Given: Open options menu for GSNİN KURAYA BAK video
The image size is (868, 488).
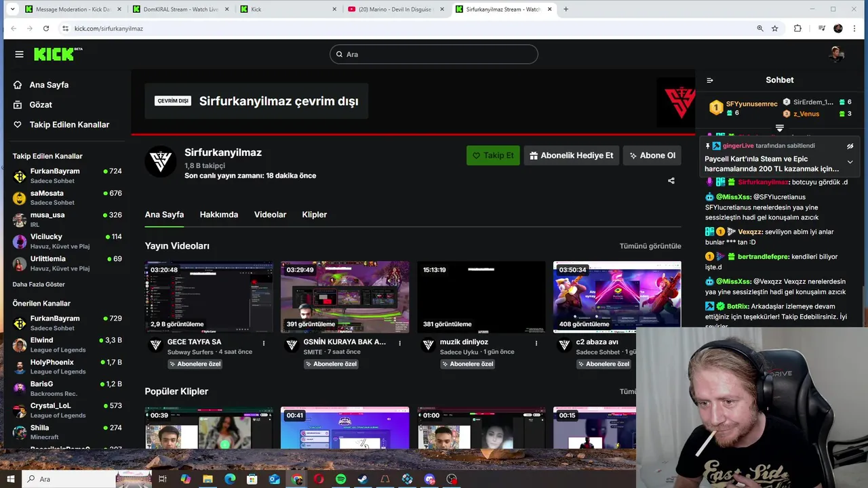Looking at the screenshot, I should (400, 343).
